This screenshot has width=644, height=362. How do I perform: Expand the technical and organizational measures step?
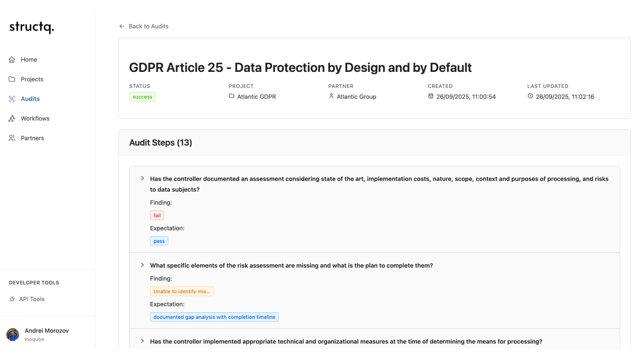(x=142, y=341)
